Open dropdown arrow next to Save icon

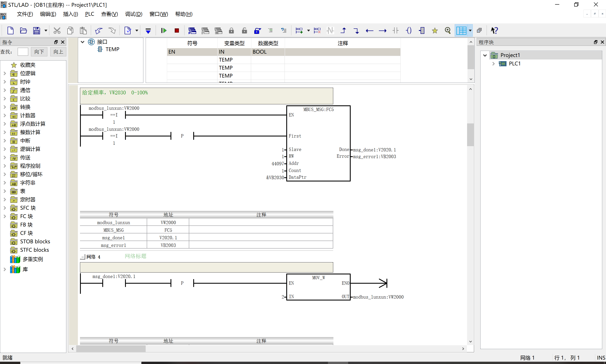pos(46,31)
